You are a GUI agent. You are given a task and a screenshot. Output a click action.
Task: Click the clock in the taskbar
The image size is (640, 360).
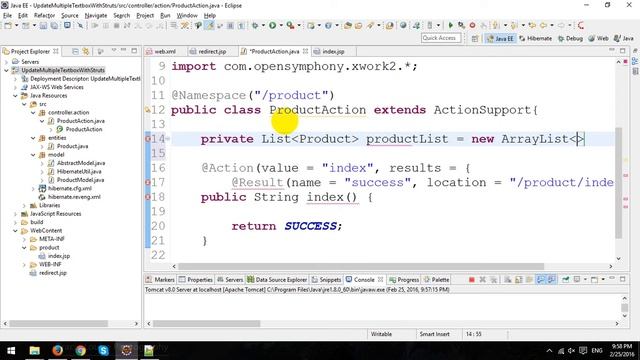(621, 350)
